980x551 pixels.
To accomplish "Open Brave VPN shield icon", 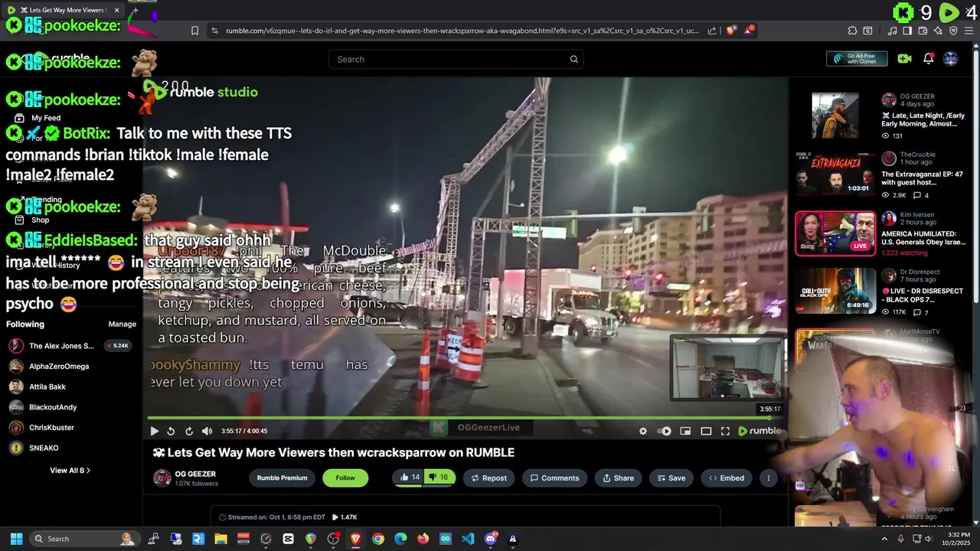I will pyautogui.click(x=953, y=31).
